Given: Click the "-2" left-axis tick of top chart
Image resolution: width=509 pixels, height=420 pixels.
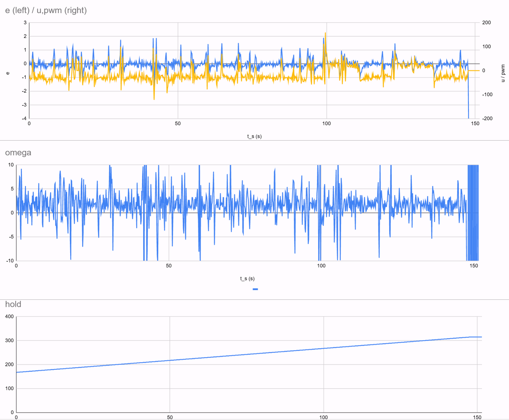Looking at the screenshot, I should 24,91.
